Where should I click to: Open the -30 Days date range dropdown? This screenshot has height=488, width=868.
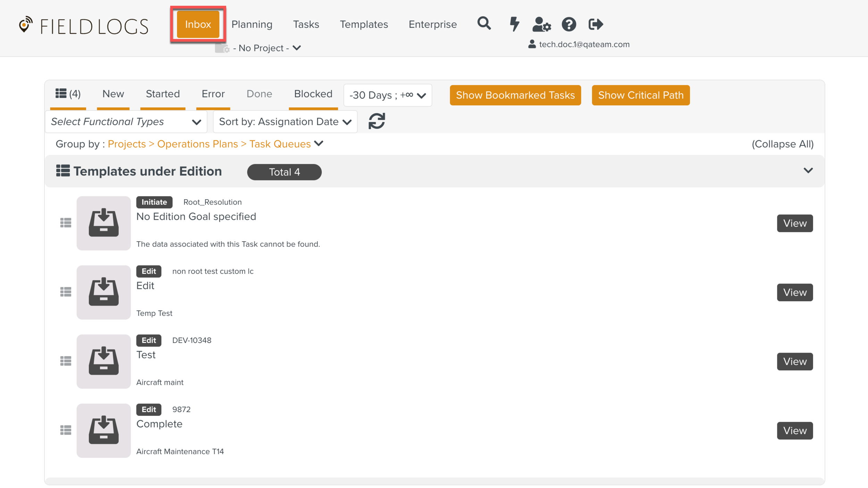[387, 95]
